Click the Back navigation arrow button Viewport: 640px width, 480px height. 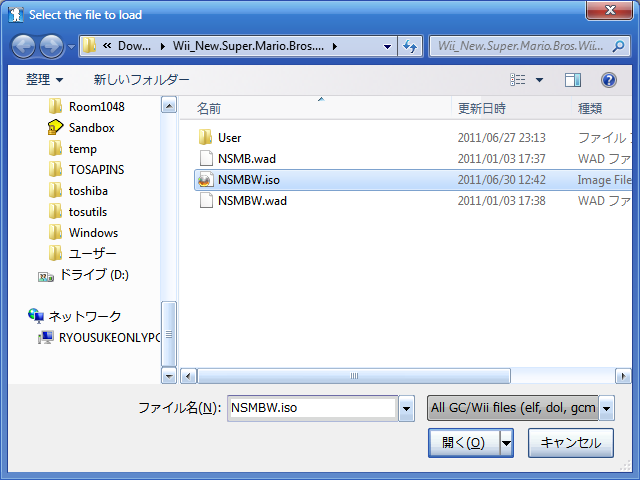[23, 46]
